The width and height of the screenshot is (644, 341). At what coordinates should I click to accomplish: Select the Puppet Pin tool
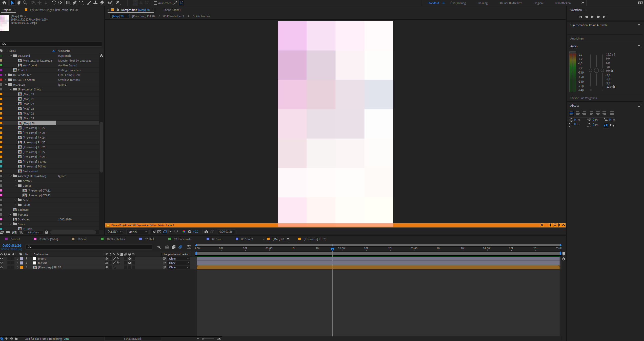coord(118,3)
